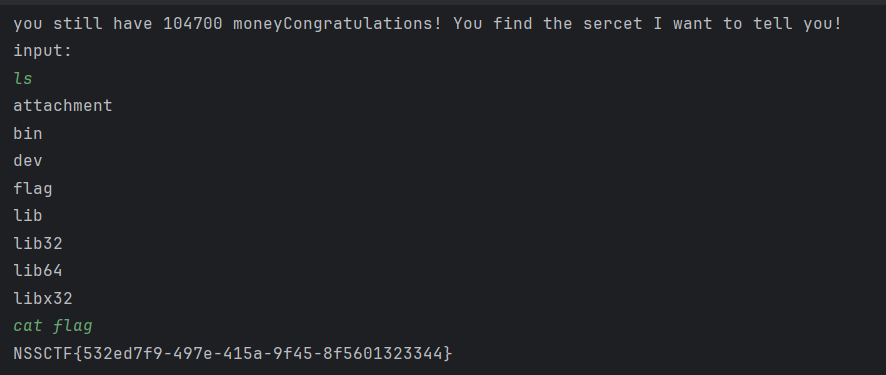The height and width of the screenshot is (375, 886).
Task: Click the green 'cat flag' command
Action: tap(53, 326)
